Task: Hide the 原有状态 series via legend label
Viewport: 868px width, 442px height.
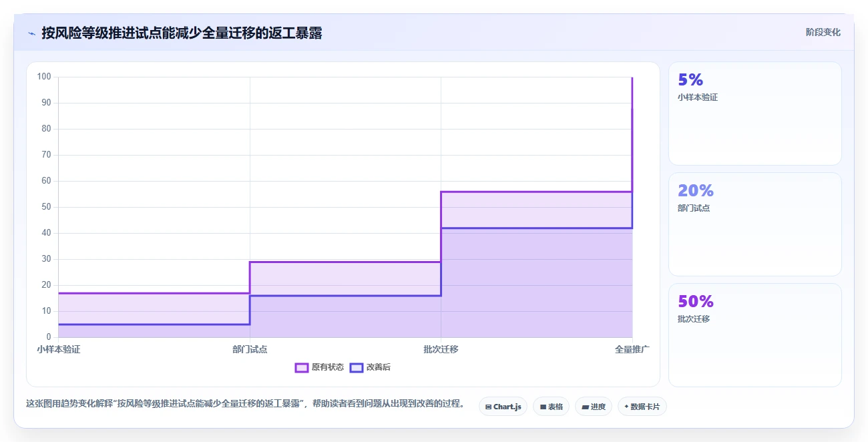Action: (328, 368)
